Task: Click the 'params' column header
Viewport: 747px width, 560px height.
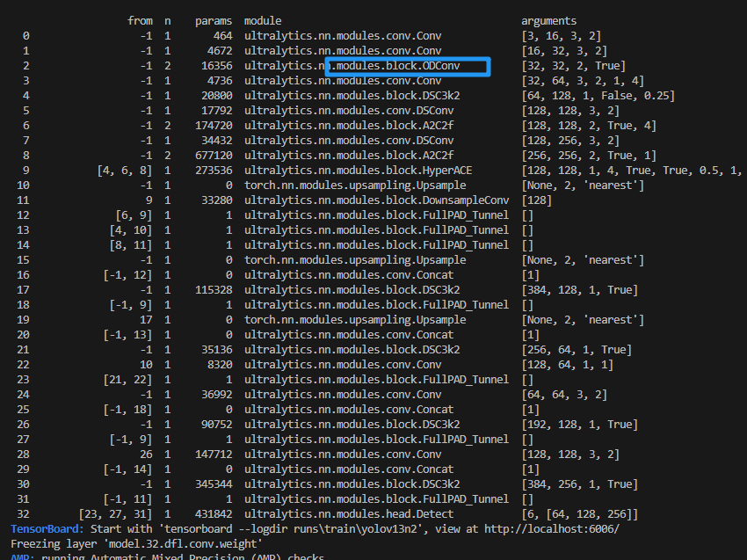Action: coord(214,21)
